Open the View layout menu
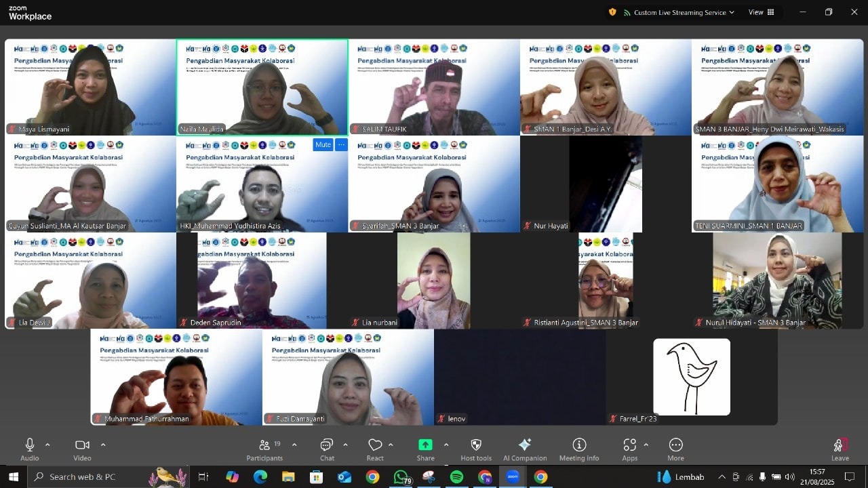Screen dimensions: 868x488 click(x=761, y=12)
